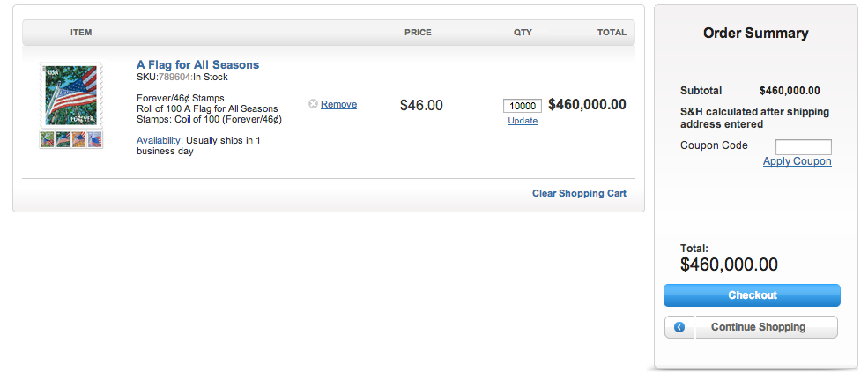868x380 pixels.
Task: Click the blue back-arrow icon on Continue Shopping
Action: click(679, 327)
